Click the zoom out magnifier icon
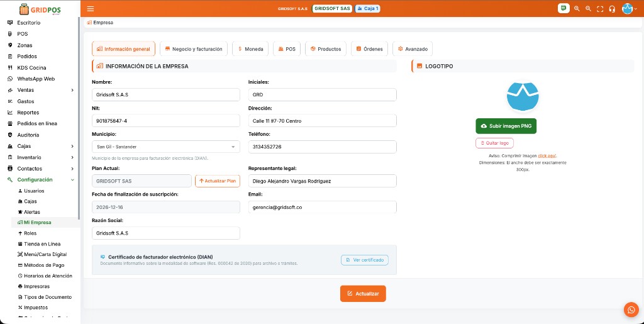 (588, 9)
